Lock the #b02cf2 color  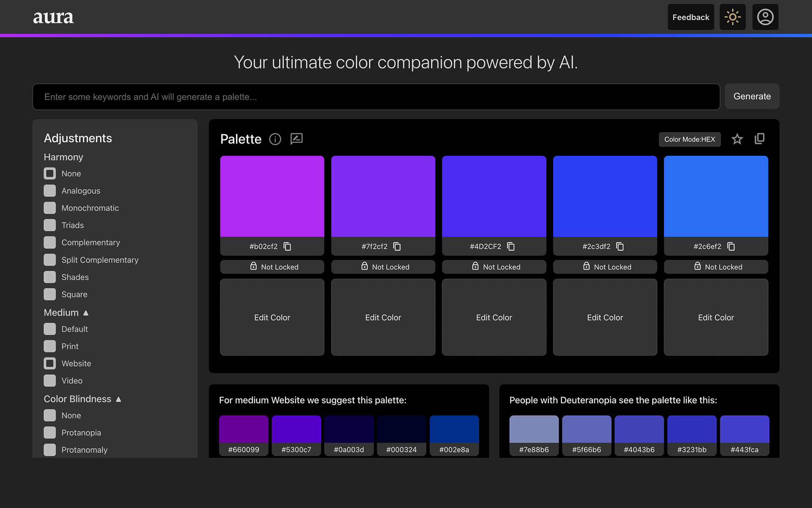(272, 267)
